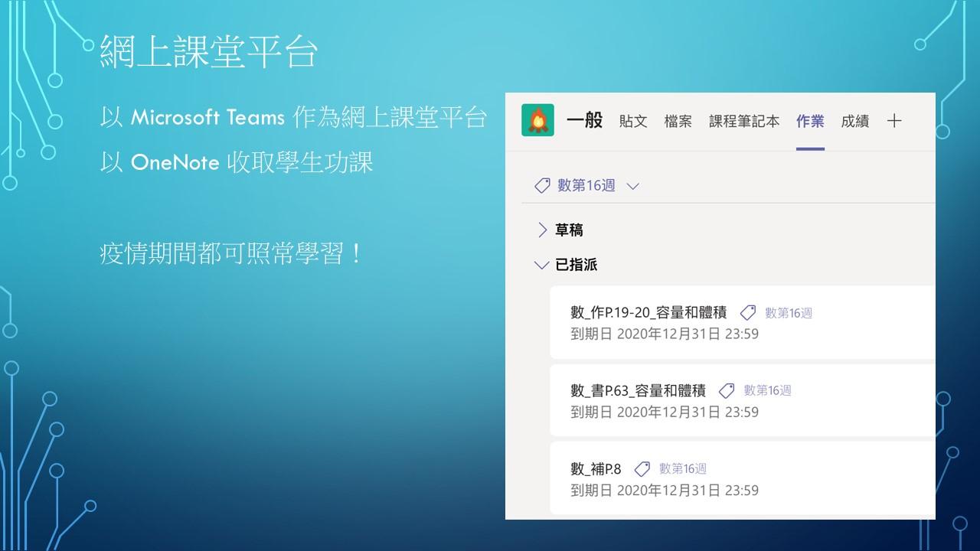Click the Microsoft Teams text line

[294, 117]
